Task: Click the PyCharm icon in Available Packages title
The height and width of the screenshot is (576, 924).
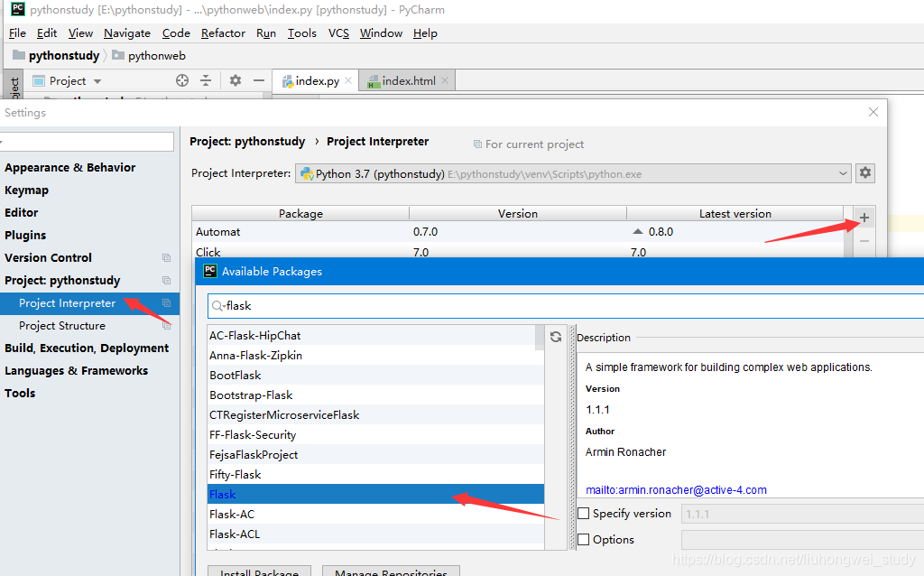Action: coord(209,271)
